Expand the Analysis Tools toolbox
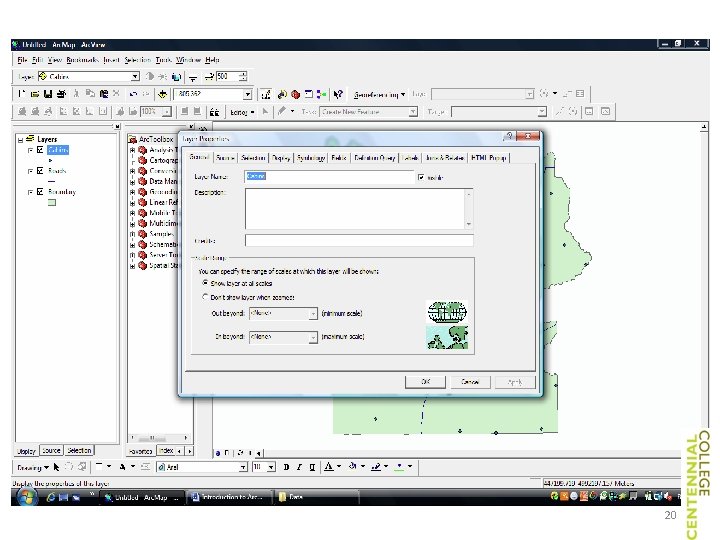Screen dimensions: 720x540 pyautogui.click(x=132, y=150)
